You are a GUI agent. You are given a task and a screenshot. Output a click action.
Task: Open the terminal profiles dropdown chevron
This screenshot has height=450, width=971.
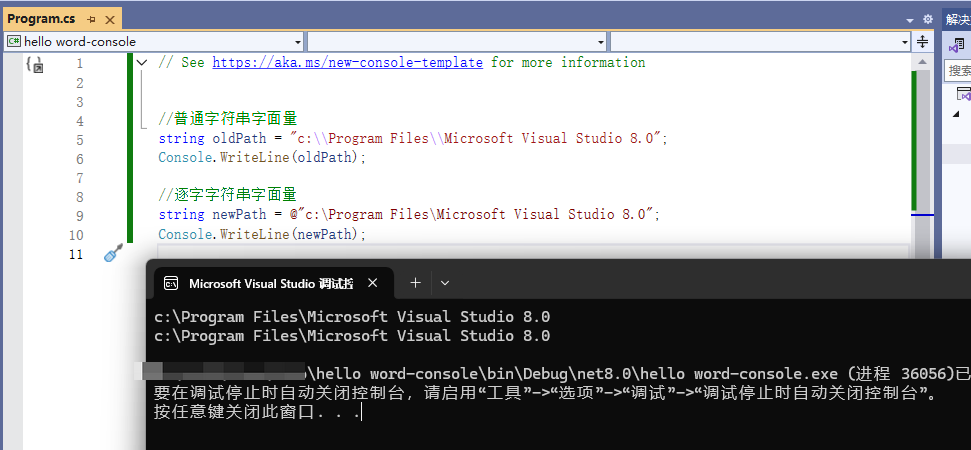point(445,283)
